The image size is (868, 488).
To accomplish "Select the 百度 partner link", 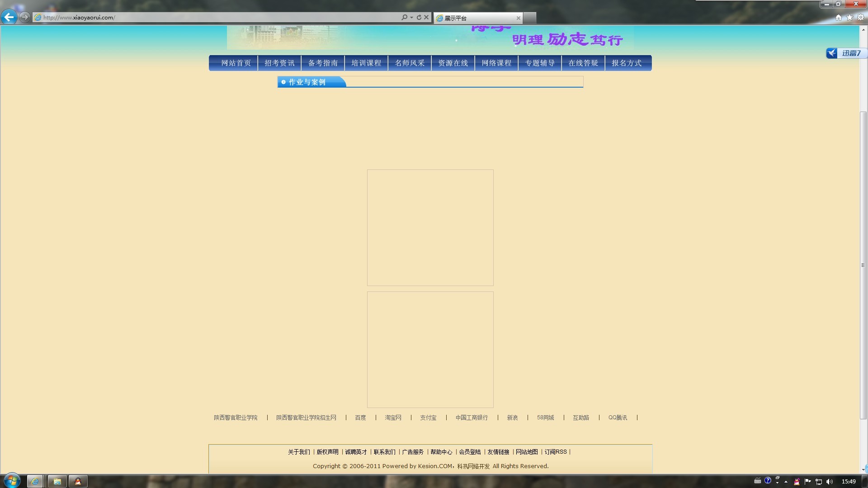I will pos(361,417).
